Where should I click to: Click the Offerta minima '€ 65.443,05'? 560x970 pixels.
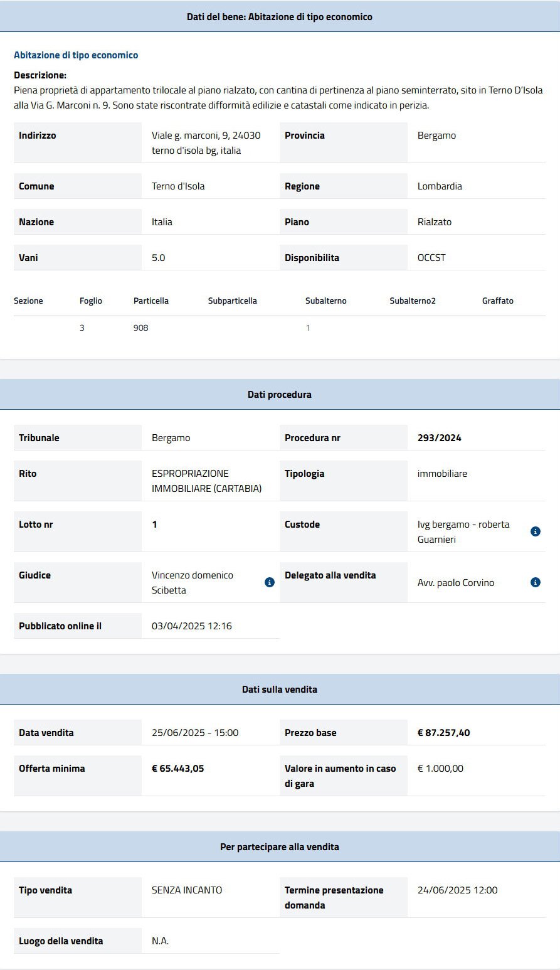(178, 769)
